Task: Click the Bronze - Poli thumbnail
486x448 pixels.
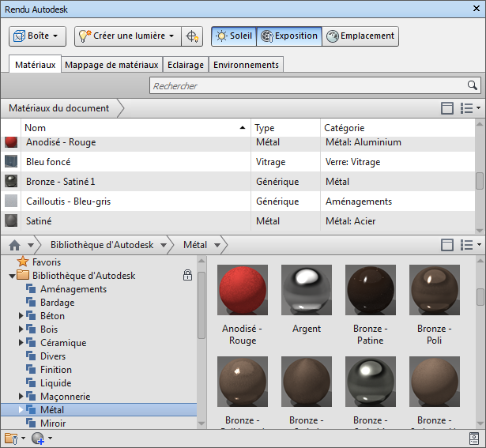Action: click(x=435, y=290)
